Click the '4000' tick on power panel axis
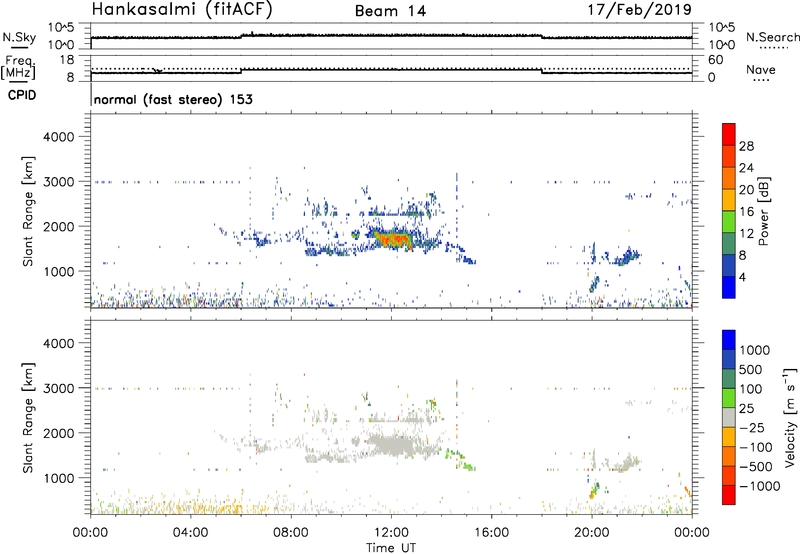The width and height of the screenshot is (800, 554). 58,137
